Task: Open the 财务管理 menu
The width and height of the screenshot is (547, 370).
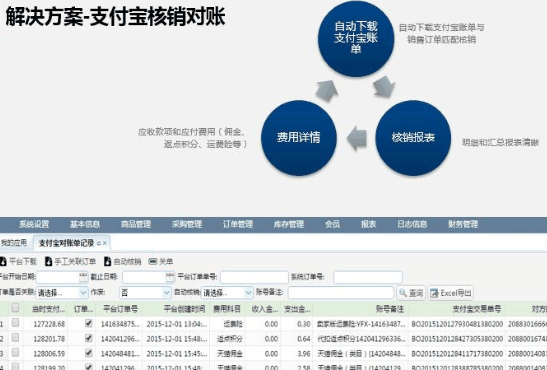Action: [463, 224]
